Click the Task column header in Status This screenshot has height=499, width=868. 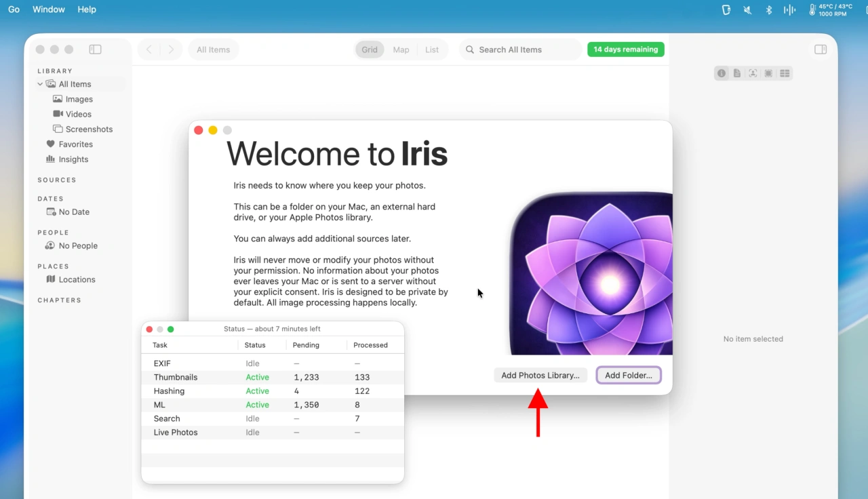tap(160, 345)
